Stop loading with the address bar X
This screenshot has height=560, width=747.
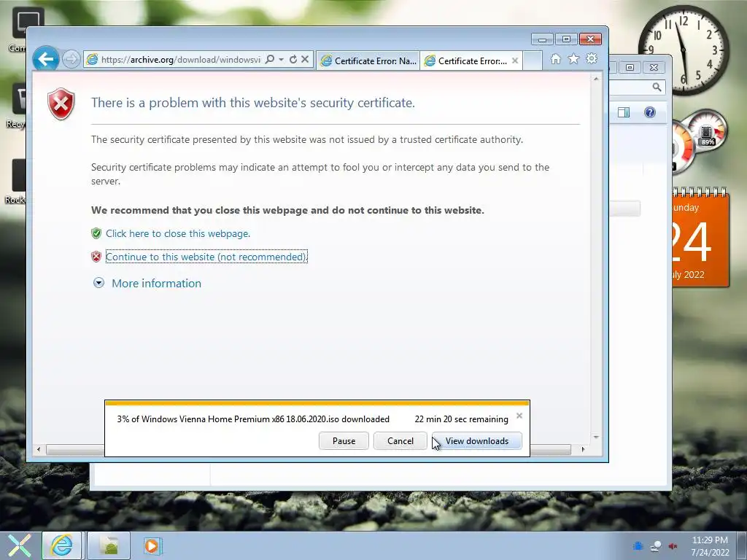pyautogui.click(x=305, y=59)
